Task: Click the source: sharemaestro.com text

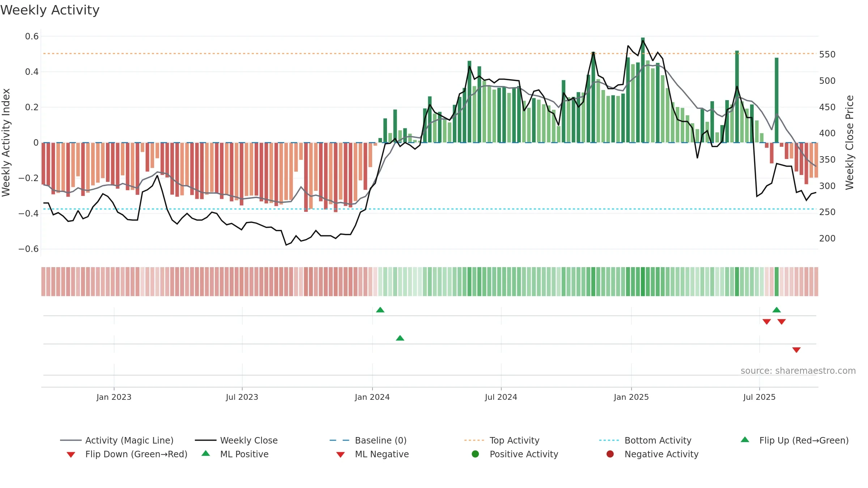Action: tap(798, 371)
